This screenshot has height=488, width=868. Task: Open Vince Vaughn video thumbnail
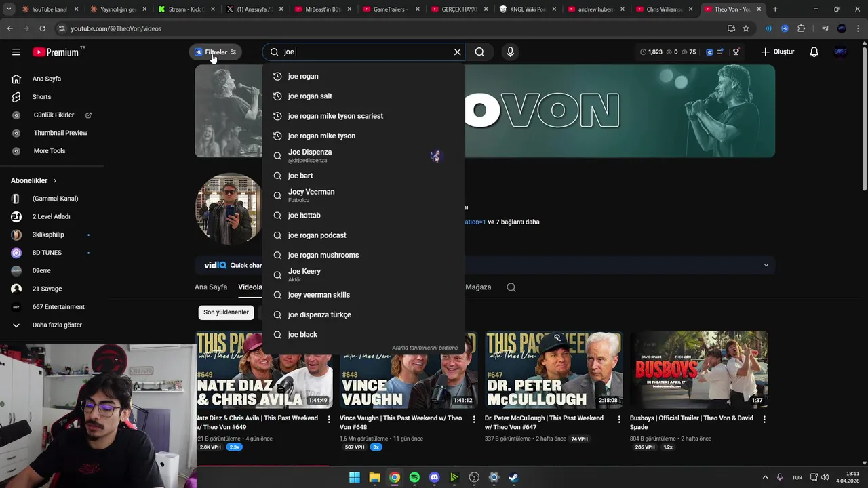coord(408,369)
